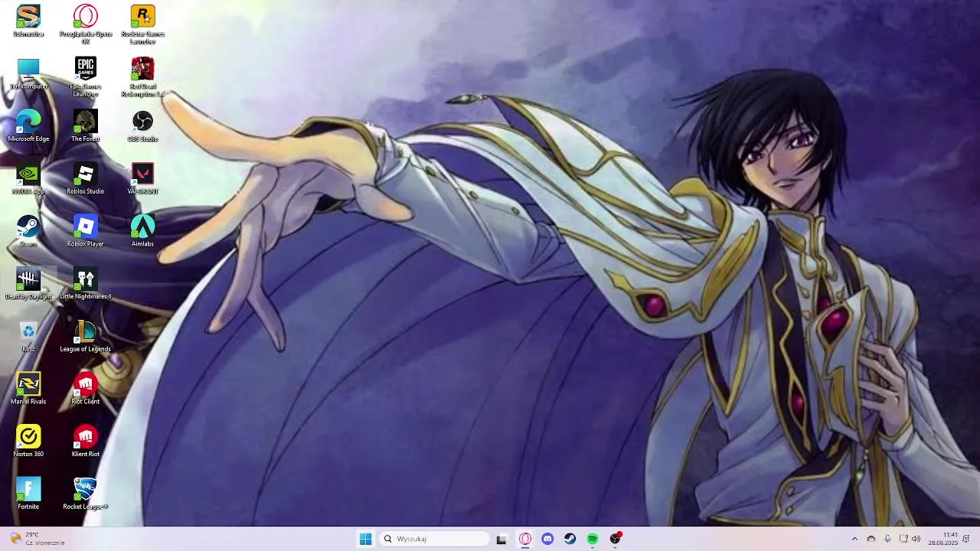Select the Microsoft Edge desktop shortcut

(x=28, y=126)
